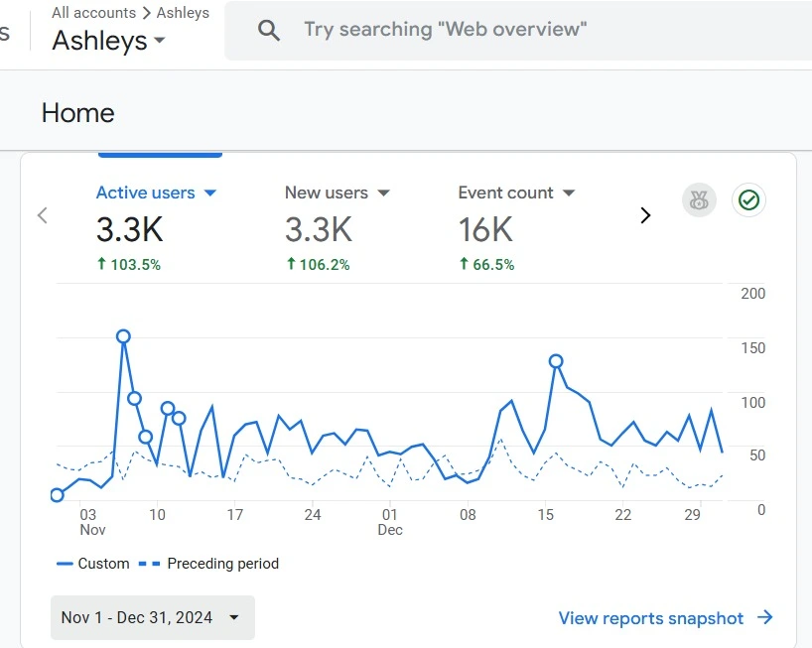
Task: Go to All accounts in breadcrumb
Action: (93, 13)
